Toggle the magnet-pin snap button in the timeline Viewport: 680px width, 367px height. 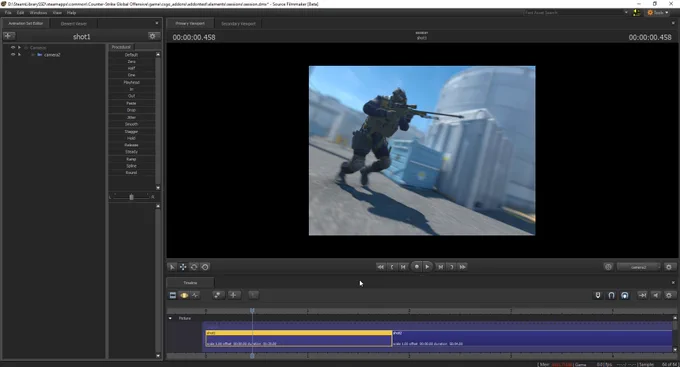[x=598, y=295]
